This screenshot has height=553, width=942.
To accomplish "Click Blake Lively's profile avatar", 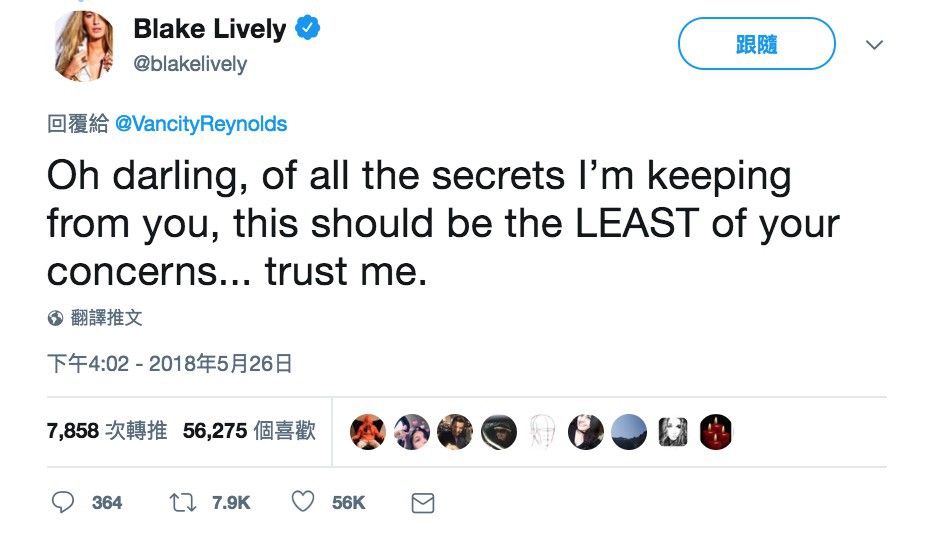I will 82,46.
